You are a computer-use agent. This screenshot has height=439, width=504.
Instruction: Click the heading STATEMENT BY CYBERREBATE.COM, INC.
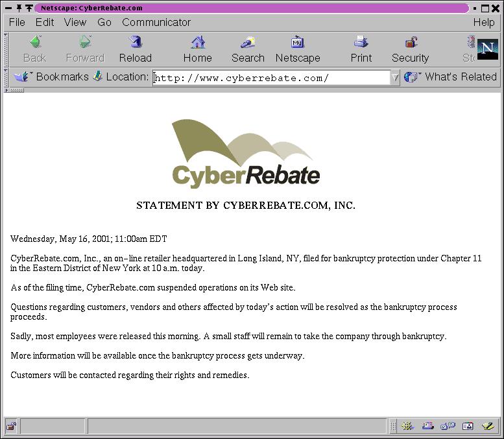click(x=246, y=206)
